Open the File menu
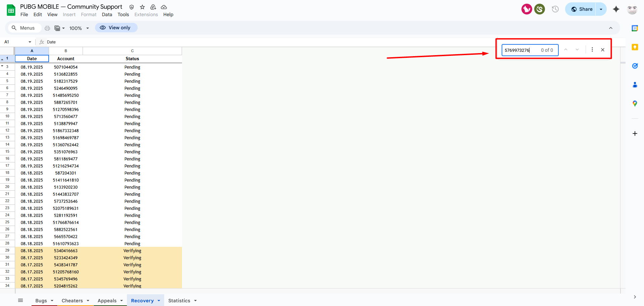The image size is (644, 306). pos(24,14)
